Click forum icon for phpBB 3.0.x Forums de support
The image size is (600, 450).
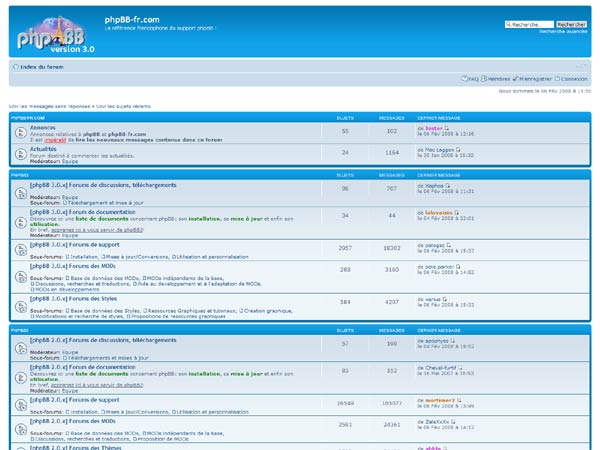point(21,250)
